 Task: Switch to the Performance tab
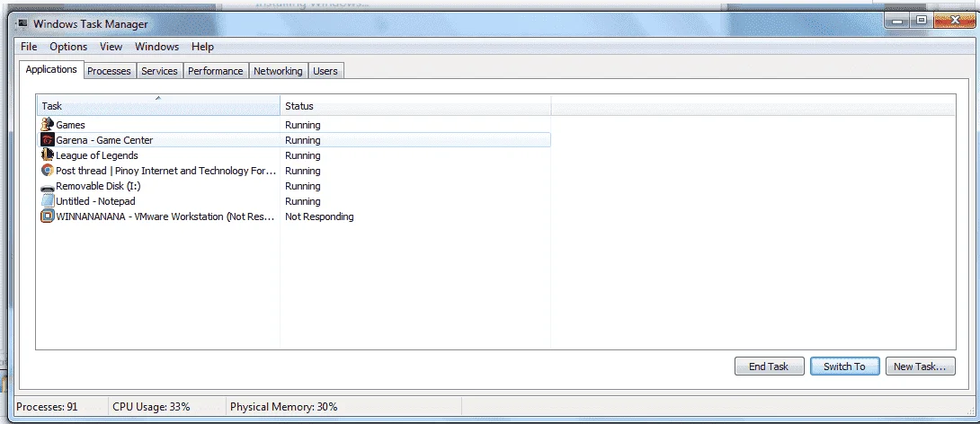tap(216, 71)
